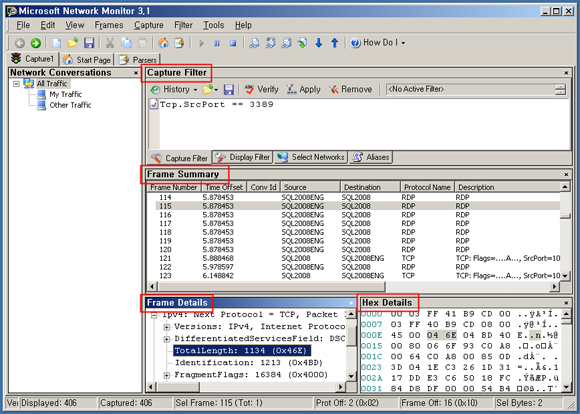Click the Verify filter button
Image resolution: width=580 pixels, height=414 pixels.
261,90
